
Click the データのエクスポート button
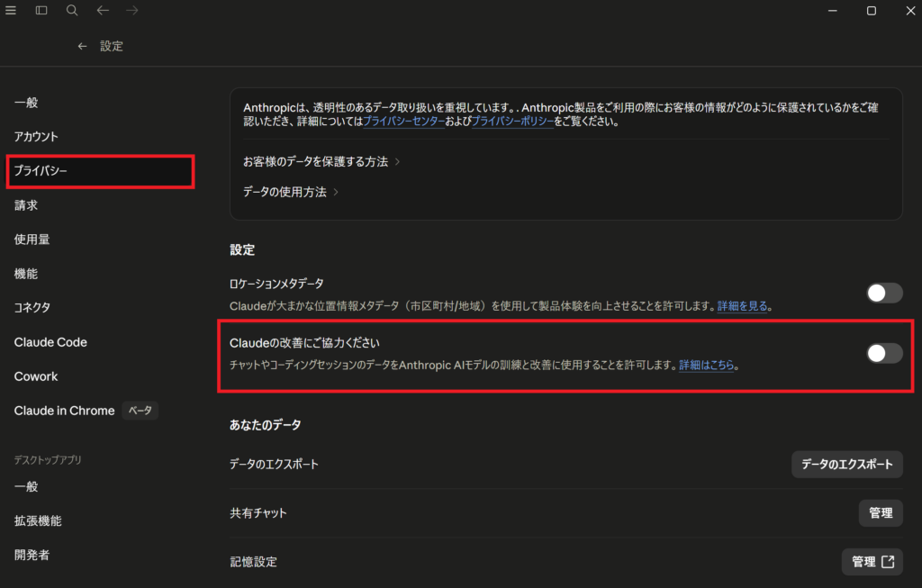pyautogui.click(x=846, y=465)
